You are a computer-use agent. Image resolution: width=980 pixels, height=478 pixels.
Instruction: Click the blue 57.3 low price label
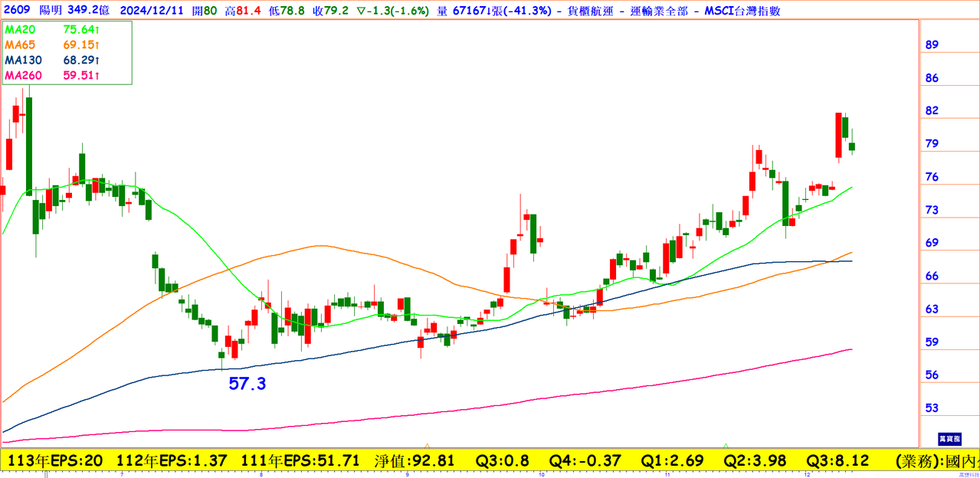[247, 384]
